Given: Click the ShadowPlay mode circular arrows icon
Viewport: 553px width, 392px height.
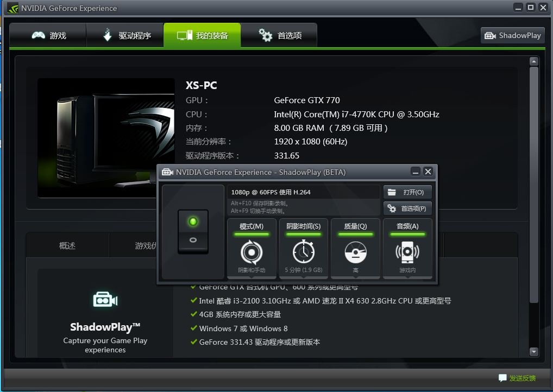Looking at the screenshot, I should [x=251, y=252].
